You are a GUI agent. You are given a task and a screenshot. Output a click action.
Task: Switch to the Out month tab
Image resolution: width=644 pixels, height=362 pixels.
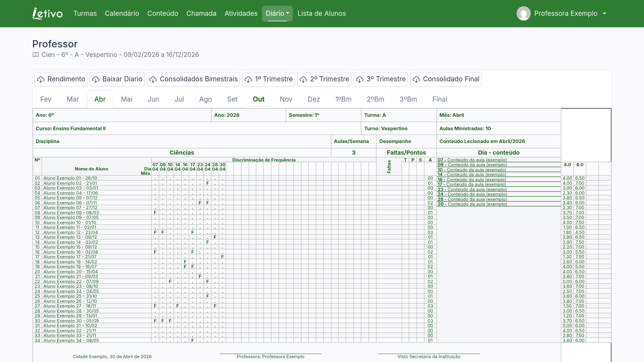coord(258,99)
